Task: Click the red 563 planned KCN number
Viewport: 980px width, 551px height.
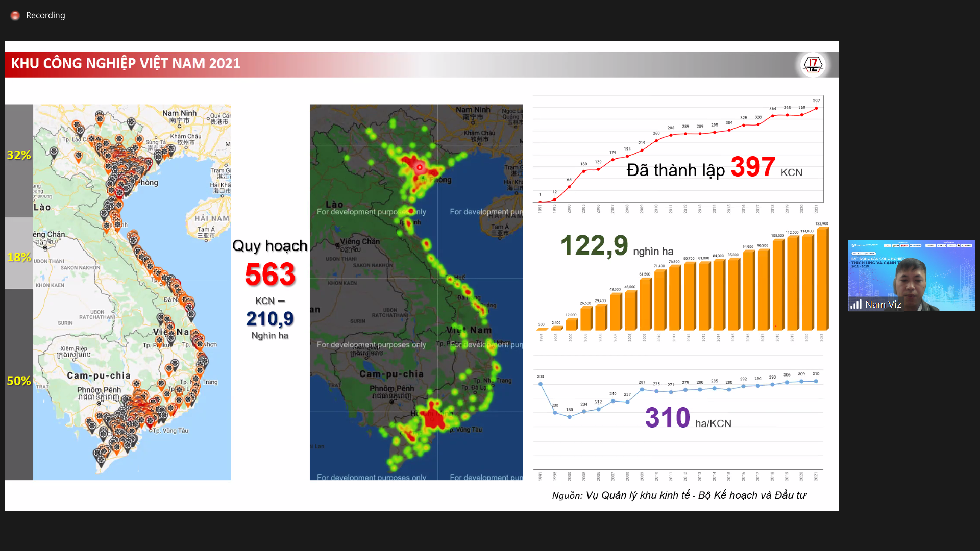Action: pyautogui.click(x=270, y=274)
